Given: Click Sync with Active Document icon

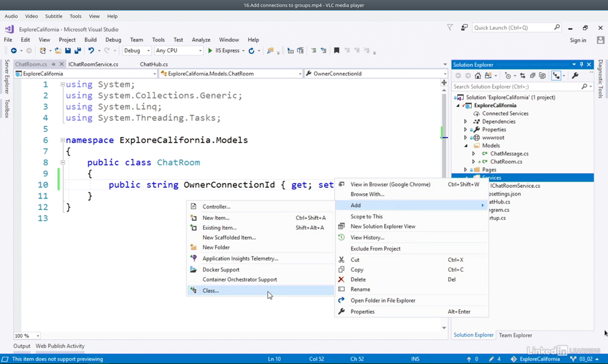Looking at the screenshot, I should click(x=522, y=76).
